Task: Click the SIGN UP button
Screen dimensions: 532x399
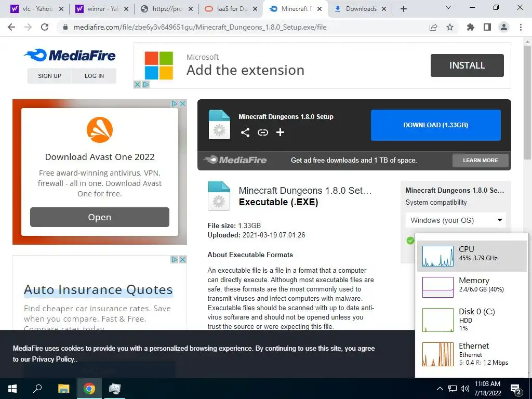Action: point(49,76)
